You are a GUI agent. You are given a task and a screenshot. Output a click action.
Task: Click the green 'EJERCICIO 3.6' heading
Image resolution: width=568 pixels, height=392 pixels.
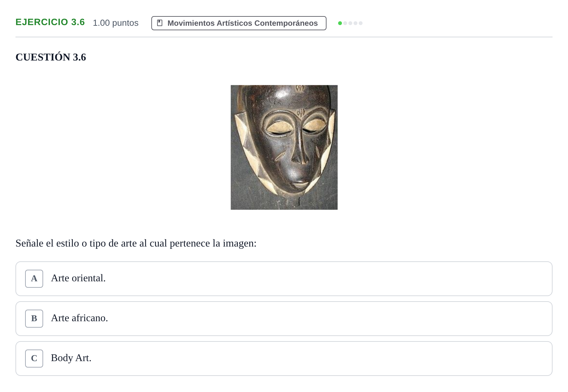50,22
